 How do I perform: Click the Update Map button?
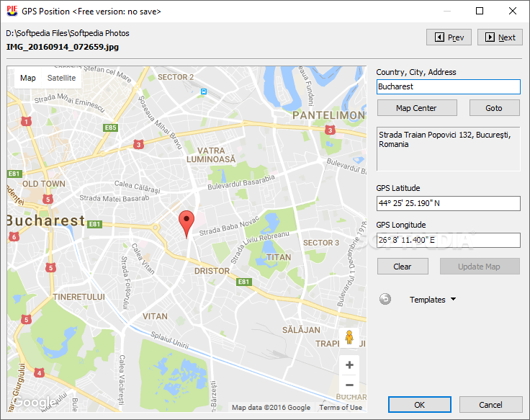(480, 267)
